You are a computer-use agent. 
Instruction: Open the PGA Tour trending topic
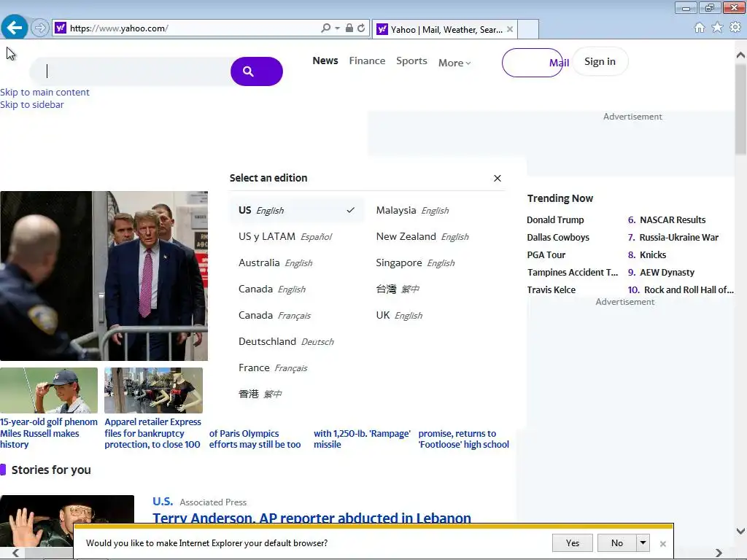[546, 255]
